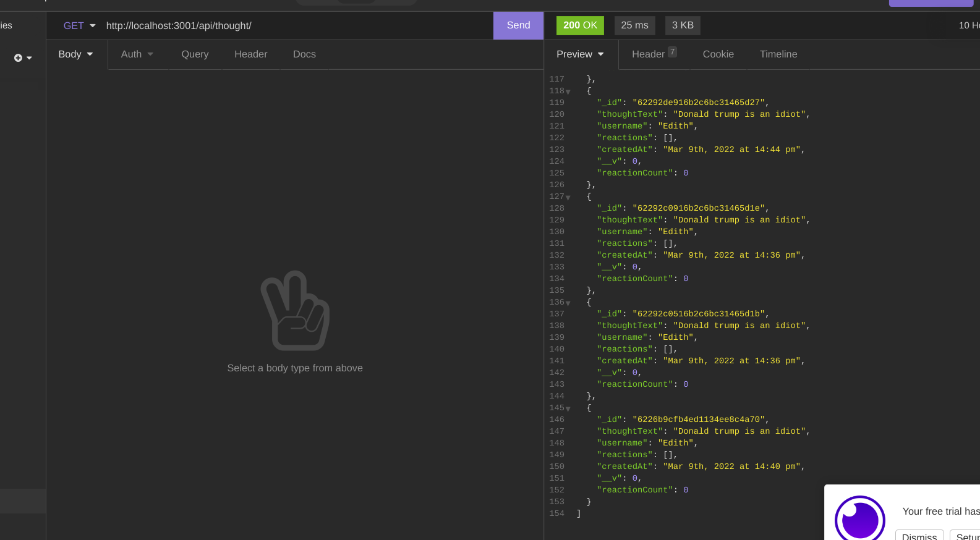Click the header count badge 7

[x=672, y=52]
